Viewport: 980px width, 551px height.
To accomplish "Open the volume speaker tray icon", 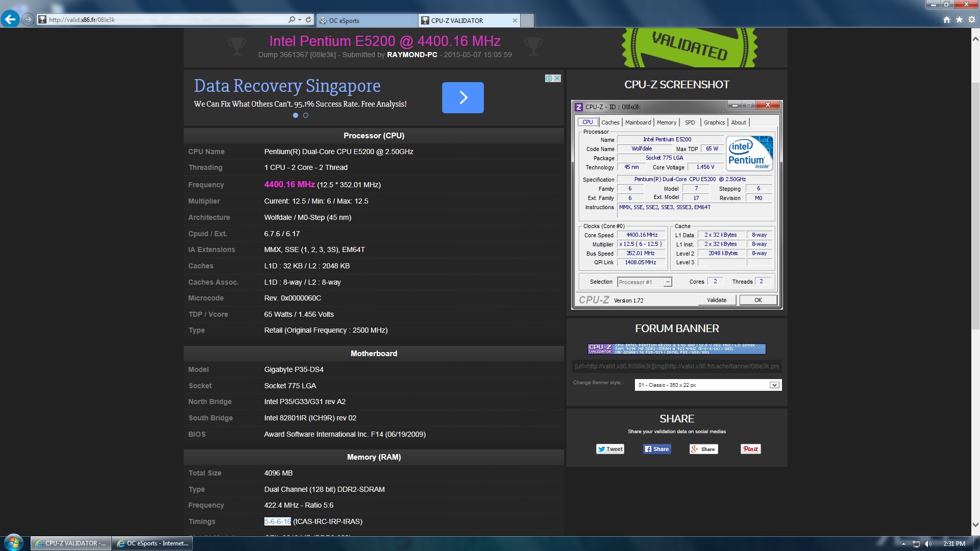I will pos(928,544).
